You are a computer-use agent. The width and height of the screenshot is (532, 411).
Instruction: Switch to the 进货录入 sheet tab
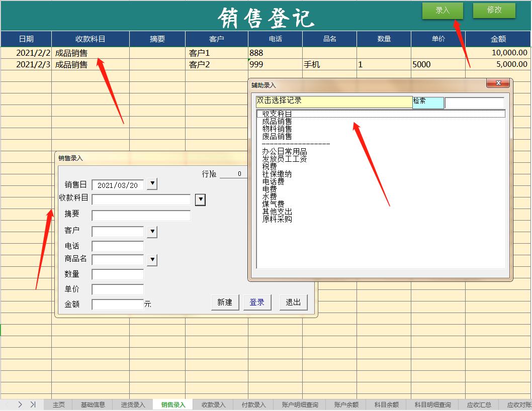click(133, 404)
